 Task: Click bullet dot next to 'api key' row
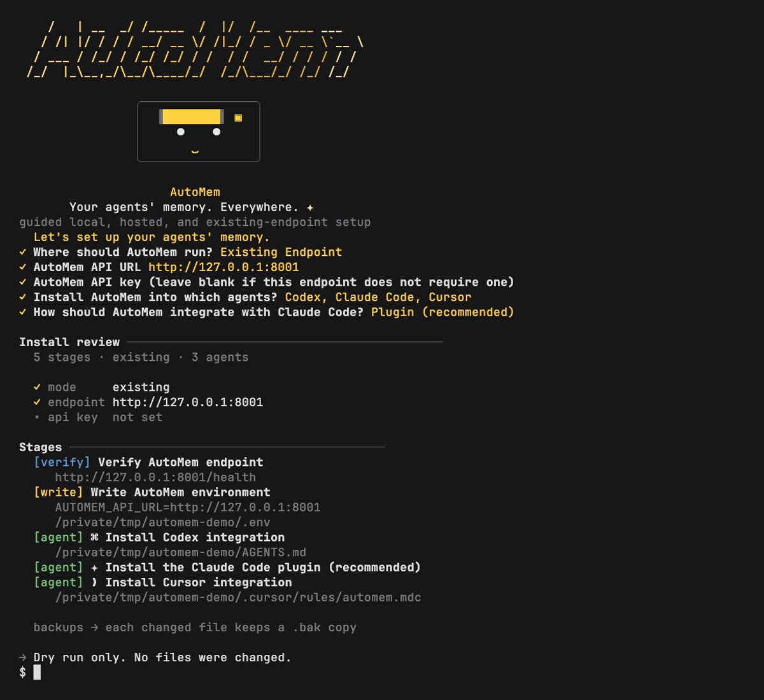[37, 417]
